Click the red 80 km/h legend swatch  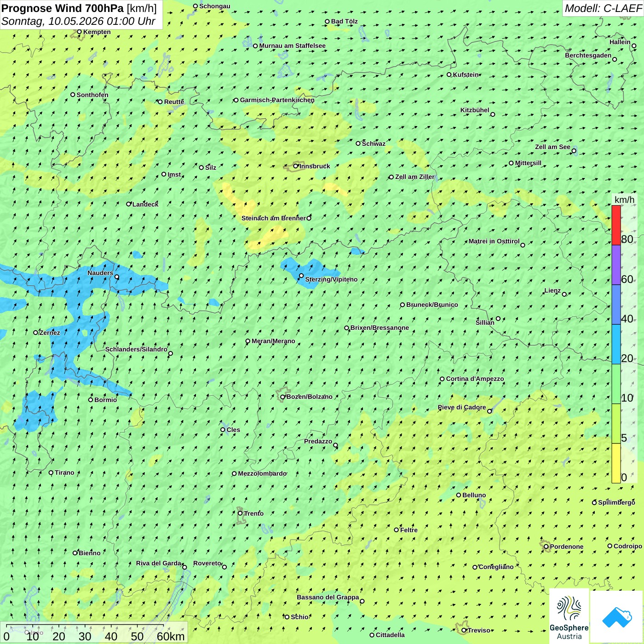(616, 225)
